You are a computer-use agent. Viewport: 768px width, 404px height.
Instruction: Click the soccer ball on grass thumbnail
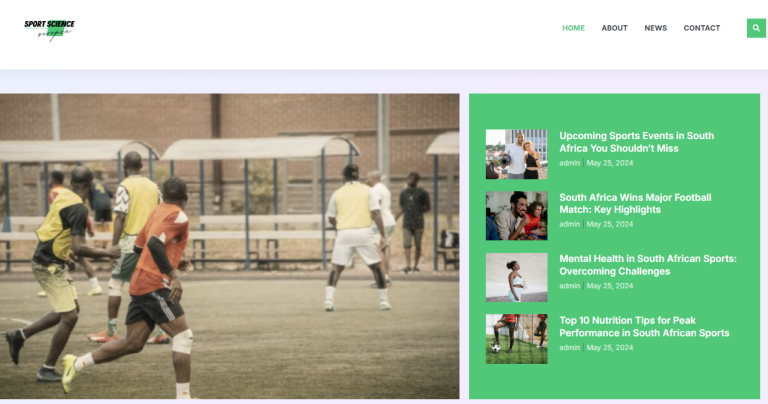pos(516,339)
